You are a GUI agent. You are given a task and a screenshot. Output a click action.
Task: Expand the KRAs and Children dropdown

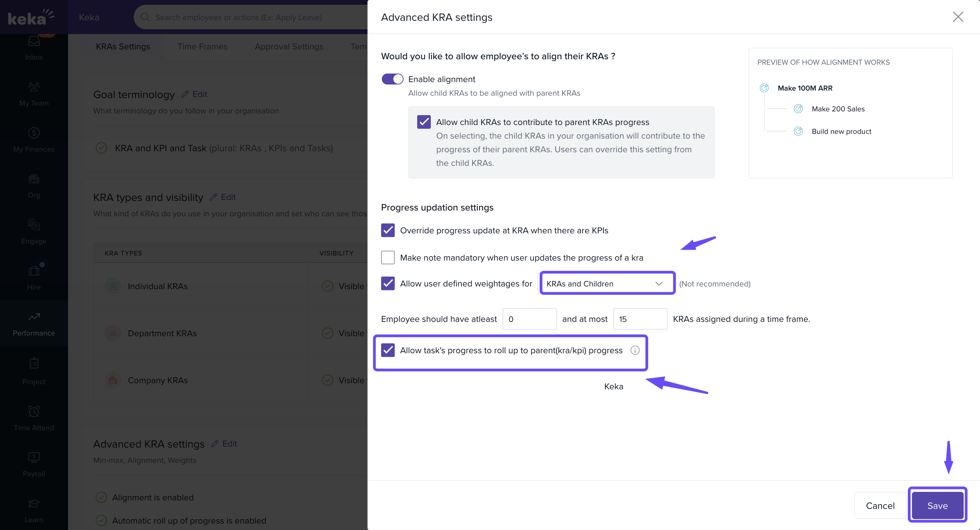click(607, 284)
